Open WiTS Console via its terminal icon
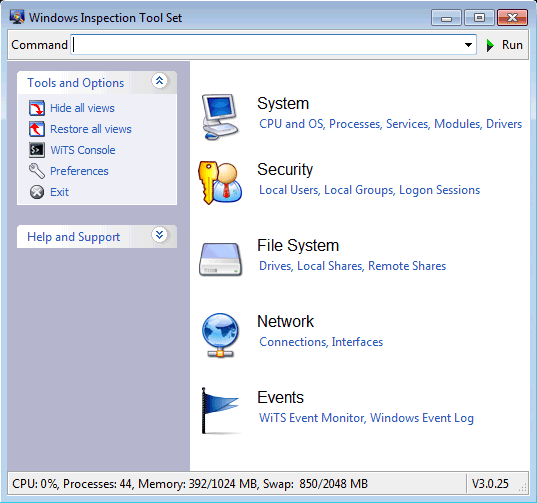Screen dimensions: 537x503 37,150
